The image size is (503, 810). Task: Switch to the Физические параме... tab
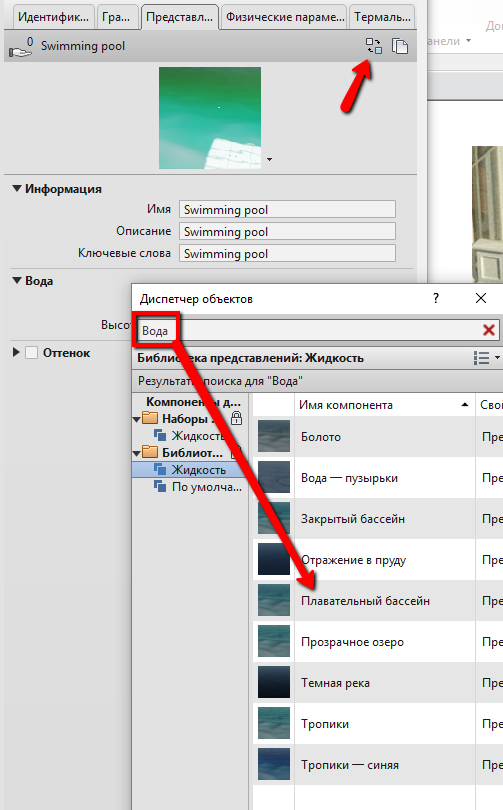tap(285, 17)
